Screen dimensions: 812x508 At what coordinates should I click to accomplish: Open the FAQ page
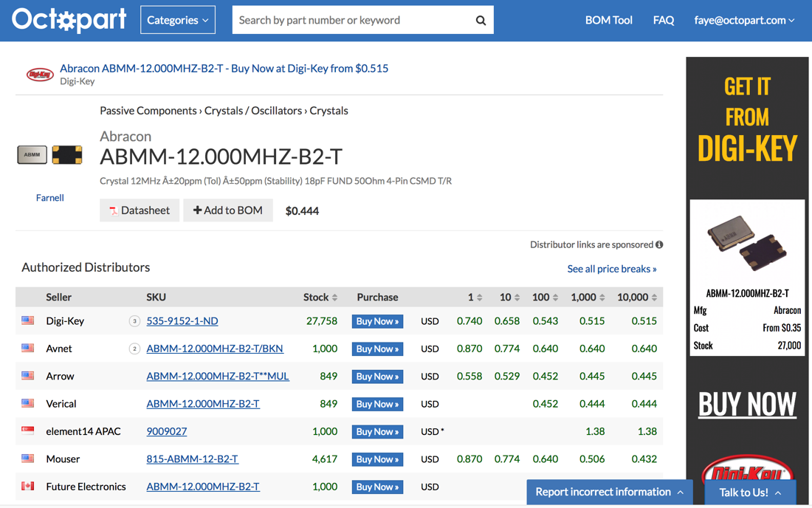point(663,20)
